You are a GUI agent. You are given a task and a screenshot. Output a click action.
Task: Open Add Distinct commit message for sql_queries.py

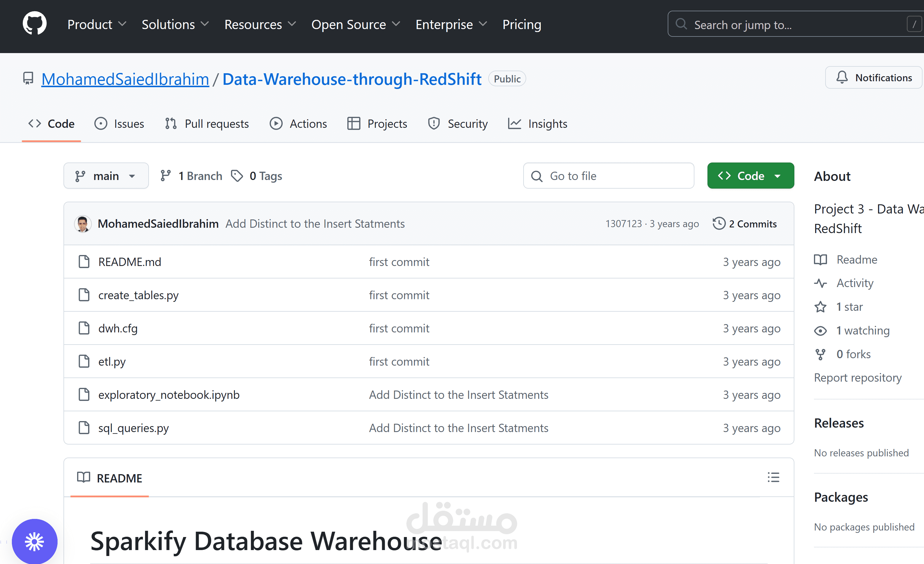[459, 428]
